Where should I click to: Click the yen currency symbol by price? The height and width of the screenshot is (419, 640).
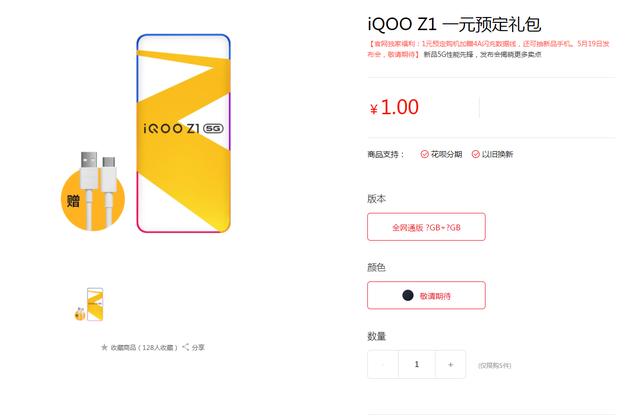point(373,109)
